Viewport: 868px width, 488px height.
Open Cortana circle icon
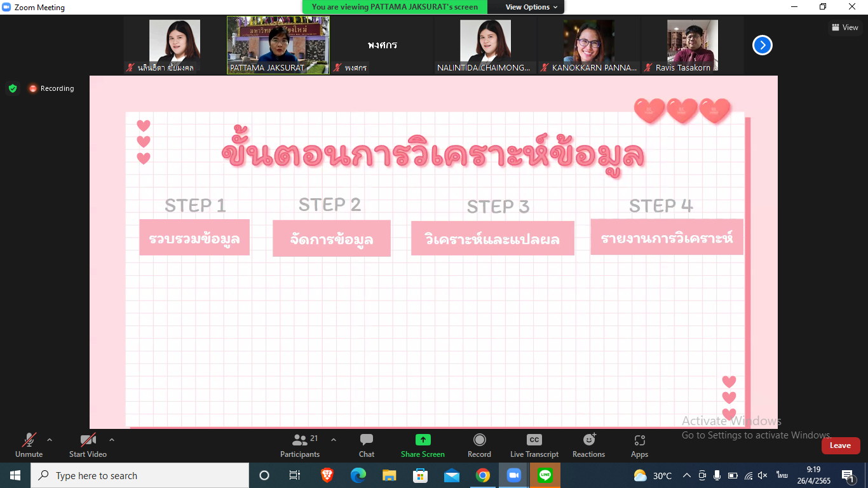click(264, 475)
